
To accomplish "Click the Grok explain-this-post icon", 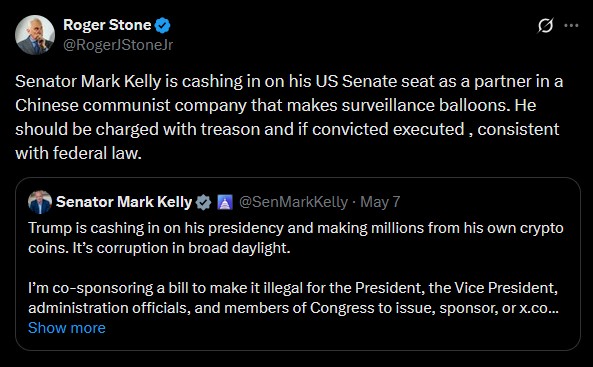I will [x=545, y=25].
